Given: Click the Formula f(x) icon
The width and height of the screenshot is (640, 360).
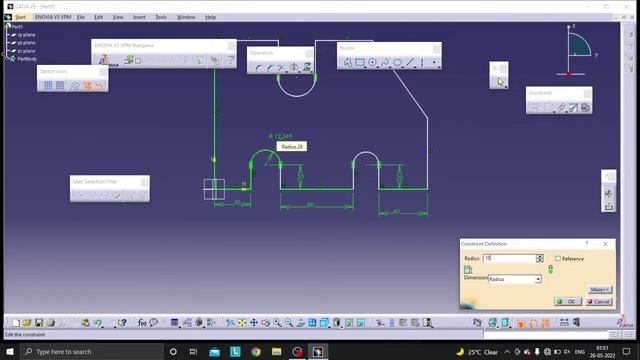Looking at the screenshot, I should pos(142,323).
